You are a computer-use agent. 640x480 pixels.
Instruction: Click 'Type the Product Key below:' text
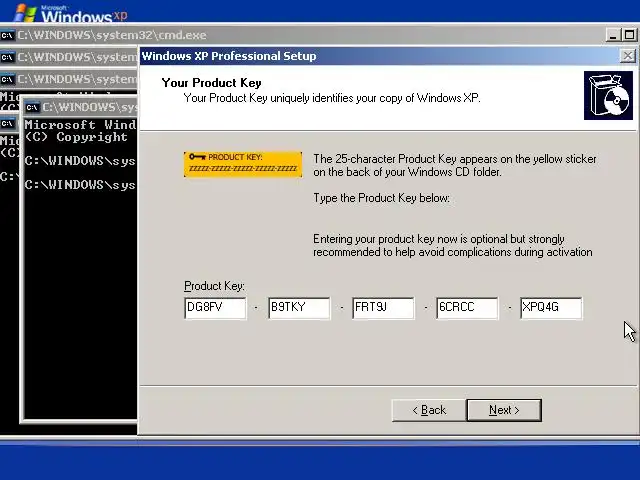[381, 198]
